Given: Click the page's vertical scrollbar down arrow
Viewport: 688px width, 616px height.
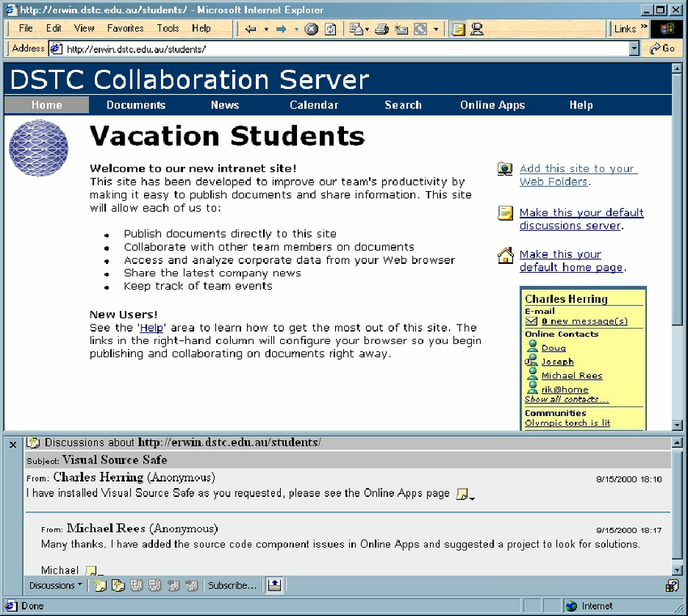Looking at the screenshot, I should tap(677, 424).
